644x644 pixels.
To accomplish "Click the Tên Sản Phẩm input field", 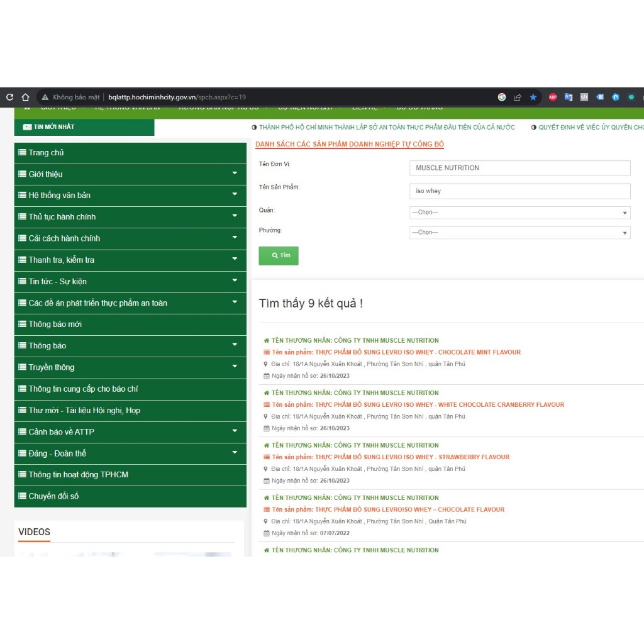I will point(519,191).
